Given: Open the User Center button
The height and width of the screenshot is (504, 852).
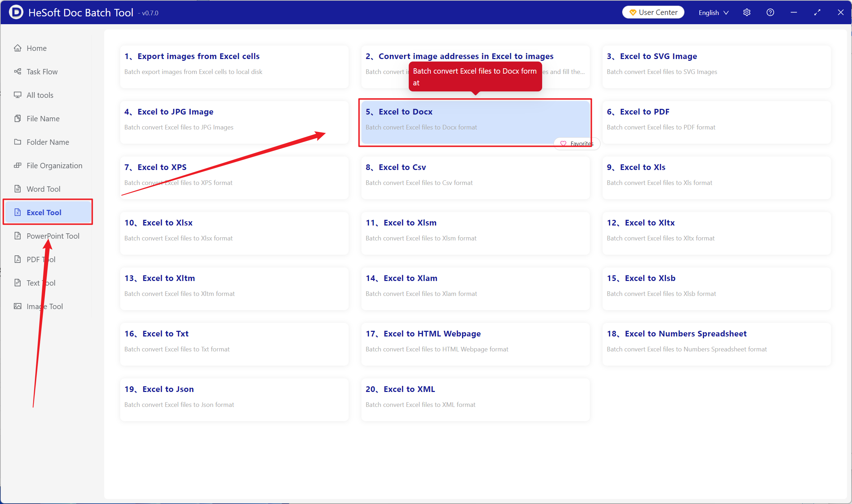Looking at the screenshot, I should pos(653,12).
